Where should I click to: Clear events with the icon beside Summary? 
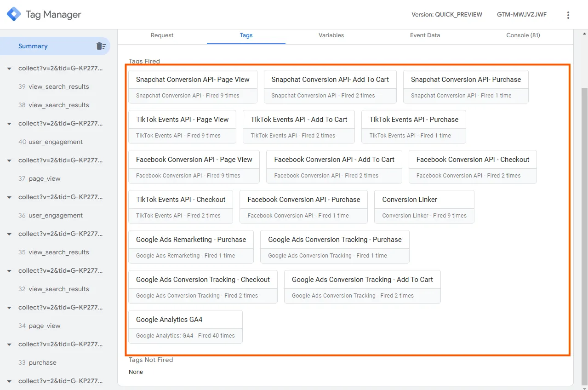click(x=101, y=46)
